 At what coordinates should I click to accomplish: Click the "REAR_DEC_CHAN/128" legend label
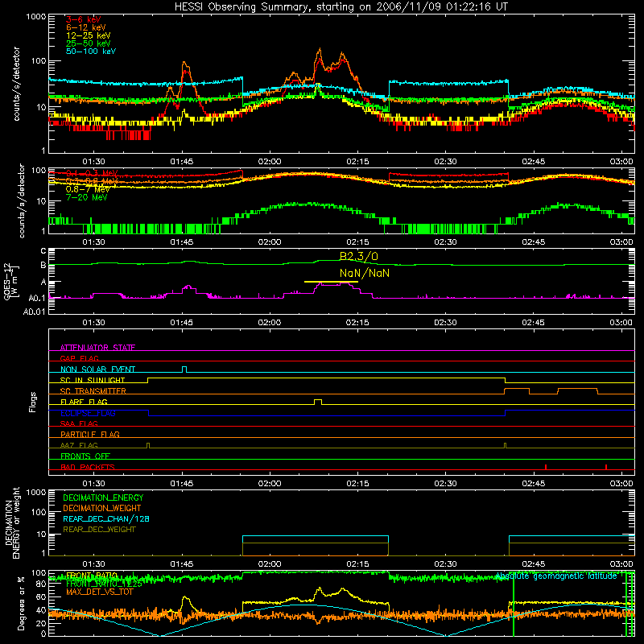[x=106, y=518]
